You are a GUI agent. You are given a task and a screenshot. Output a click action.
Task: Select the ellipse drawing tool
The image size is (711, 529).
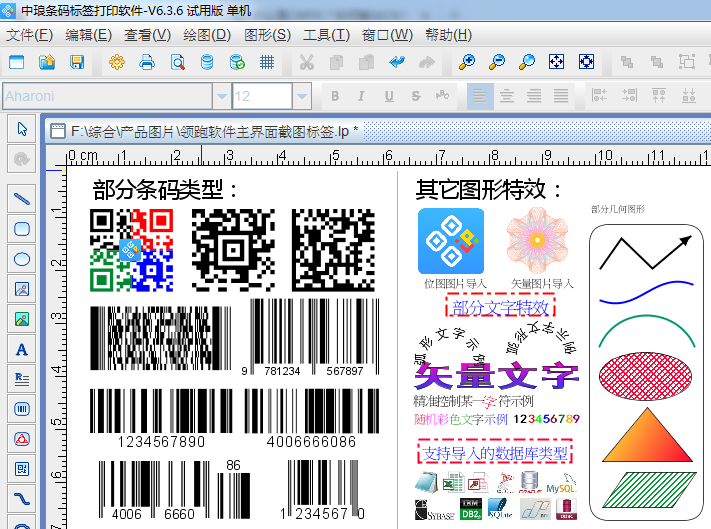click(22, 259)
